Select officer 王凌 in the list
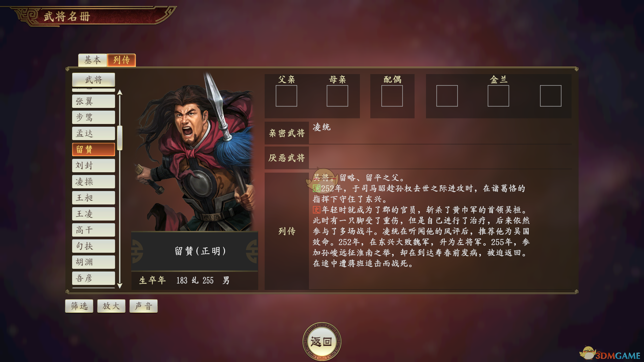The image size is (644, 362). 94,214
